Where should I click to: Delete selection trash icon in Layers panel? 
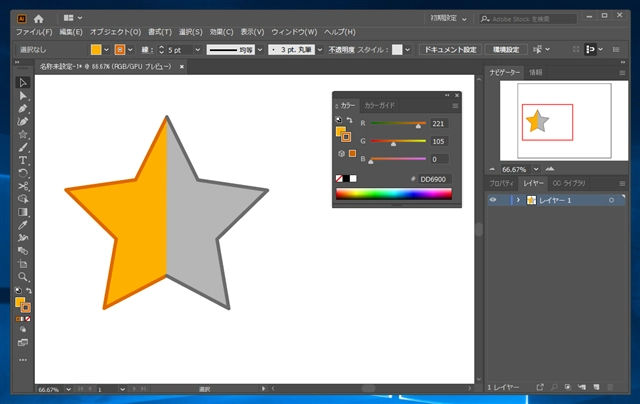pyautogui.click(x=610, y=387)
